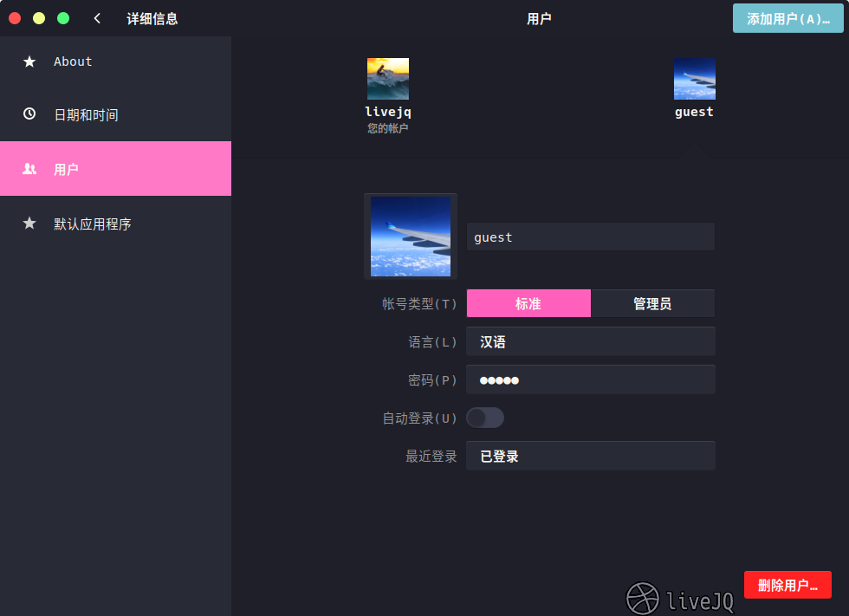Click the 添加用户 button

tap(787, 18)
